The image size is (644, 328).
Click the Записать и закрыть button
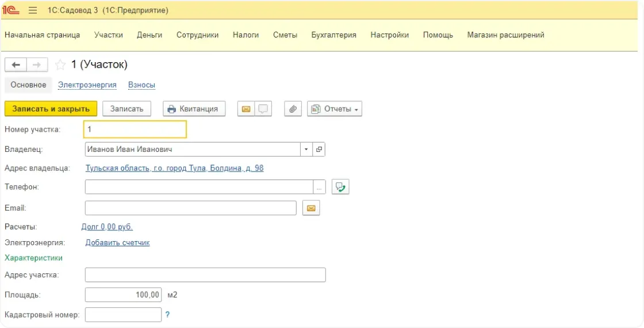(51, 109)
